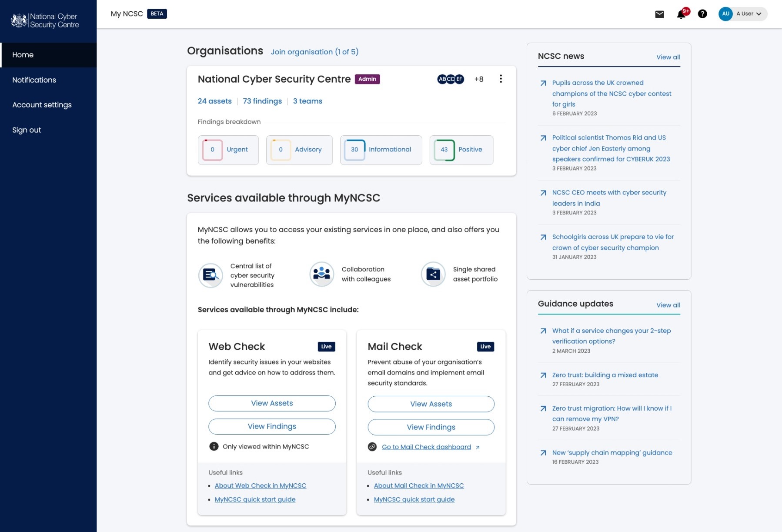This screenshot has width=782, height=532.
Task: Click the Mail Check dashboard link icon
Action: [372, 447]
